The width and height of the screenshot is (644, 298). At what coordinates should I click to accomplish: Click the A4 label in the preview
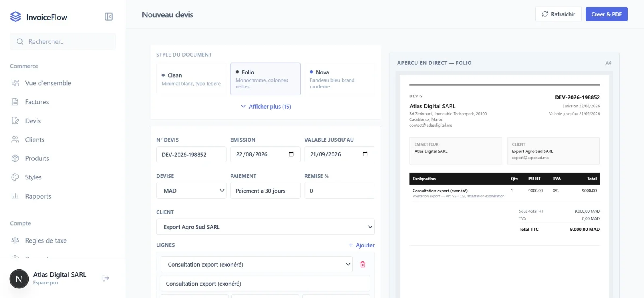point(608,63)
